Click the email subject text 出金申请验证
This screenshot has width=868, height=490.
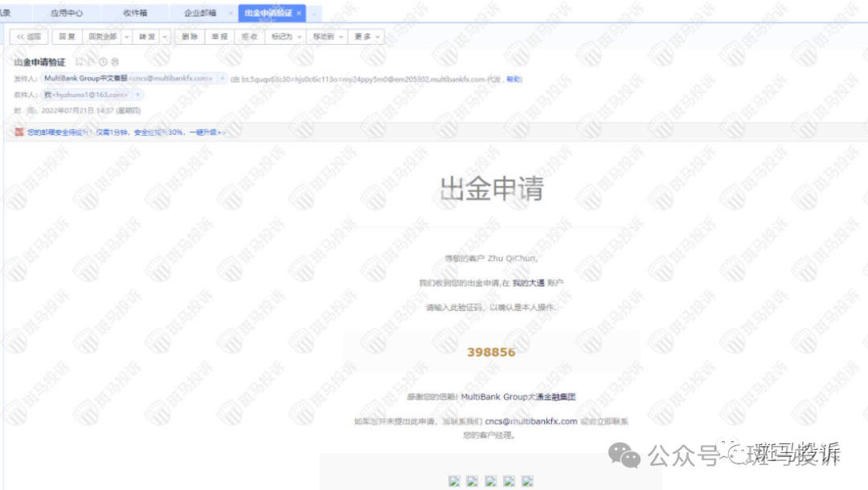coord(40,62)
